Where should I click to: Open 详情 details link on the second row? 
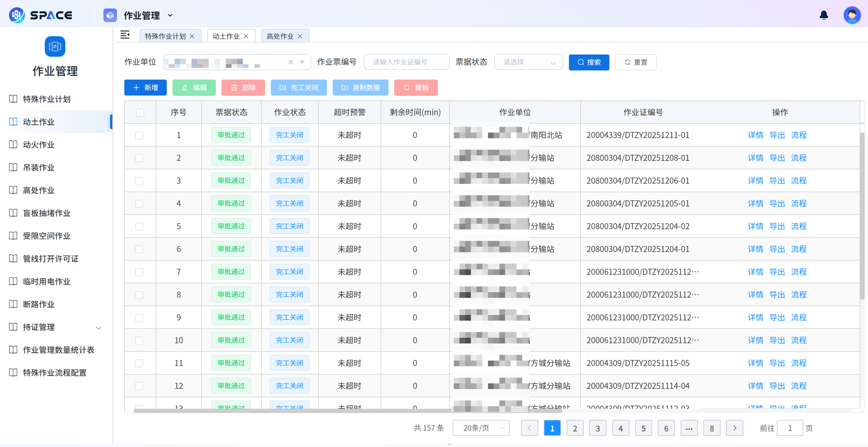coord(756,158)
